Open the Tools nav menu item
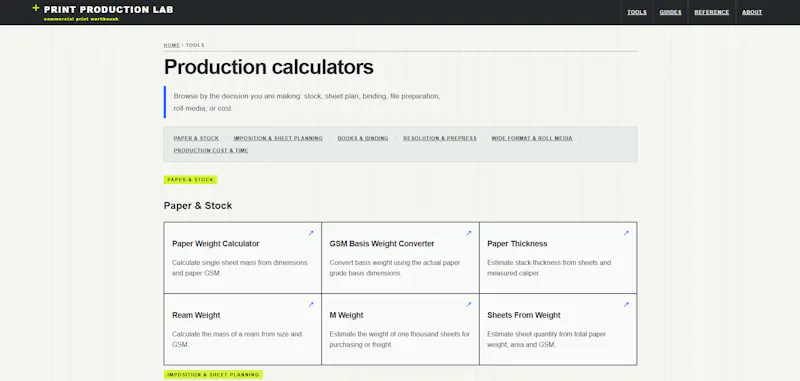The height and width of the screenshot is (381, 800). [x=637, y=12]
